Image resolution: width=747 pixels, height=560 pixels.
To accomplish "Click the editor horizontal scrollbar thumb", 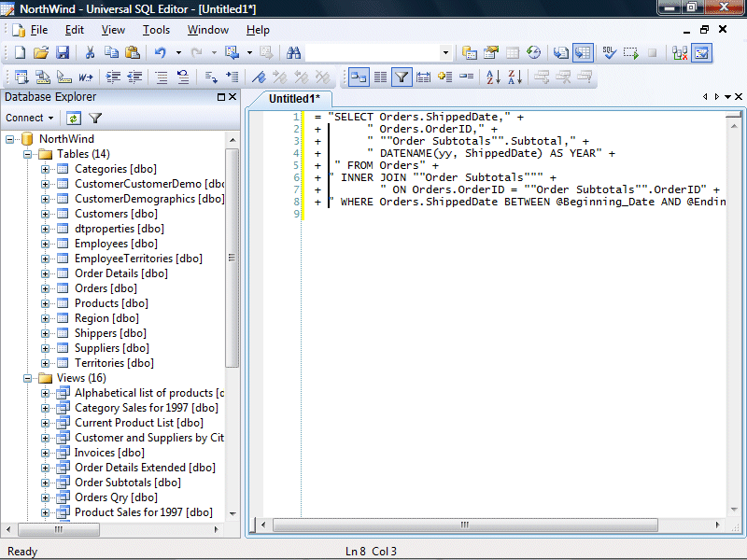I will coord(464,525).
